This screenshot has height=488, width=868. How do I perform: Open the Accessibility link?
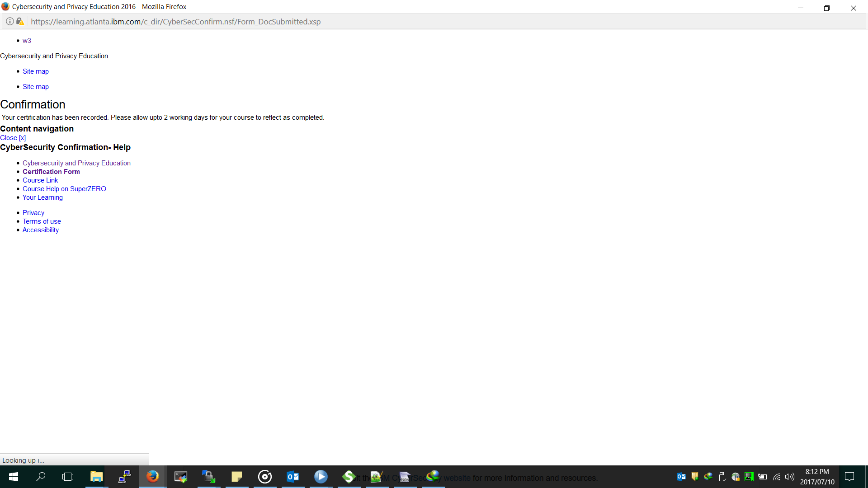(41, 230)
